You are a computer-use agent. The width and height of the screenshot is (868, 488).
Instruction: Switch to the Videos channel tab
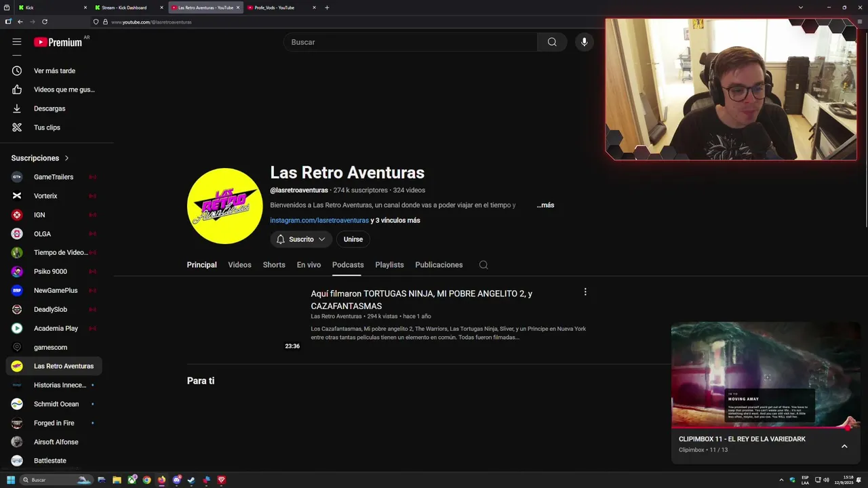click(239, 265)
